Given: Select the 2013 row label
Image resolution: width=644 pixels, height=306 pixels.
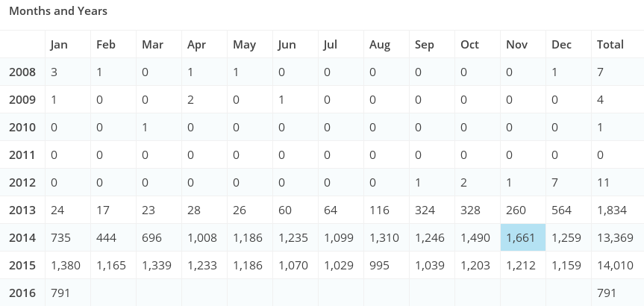Looking at the screenshot, I should (x=22, y=210).
